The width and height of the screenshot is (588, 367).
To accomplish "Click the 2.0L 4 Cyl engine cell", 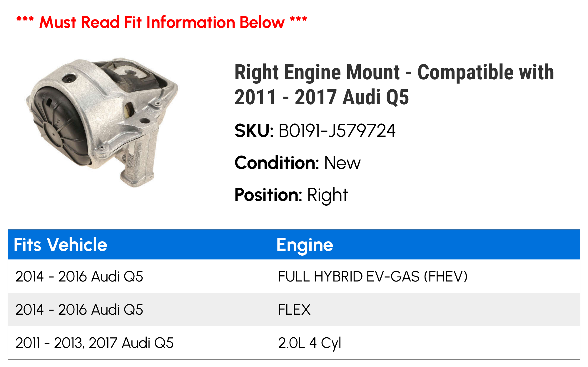I will [310, 343].
